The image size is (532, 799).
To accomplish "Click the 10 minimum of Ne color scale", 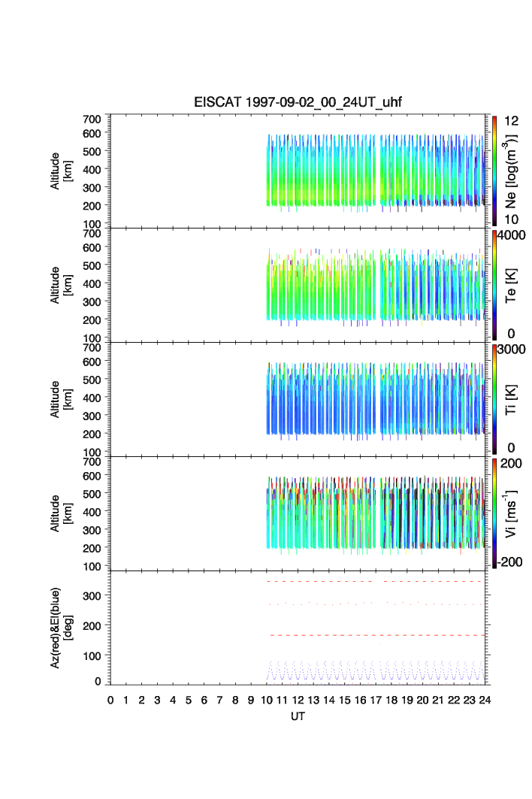I will pos(511,219).
